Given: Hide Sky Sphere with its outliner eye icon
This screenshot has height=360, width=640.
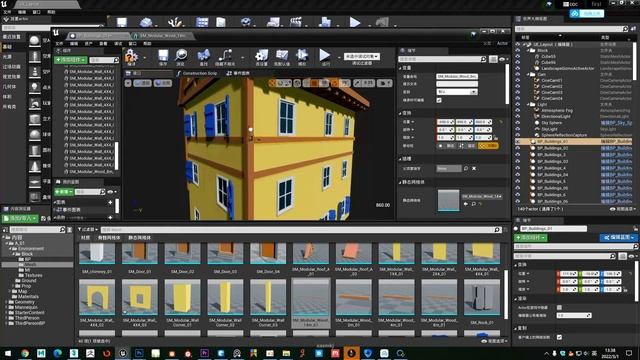Looking at the screenshot, I should [x=518, y=123].
